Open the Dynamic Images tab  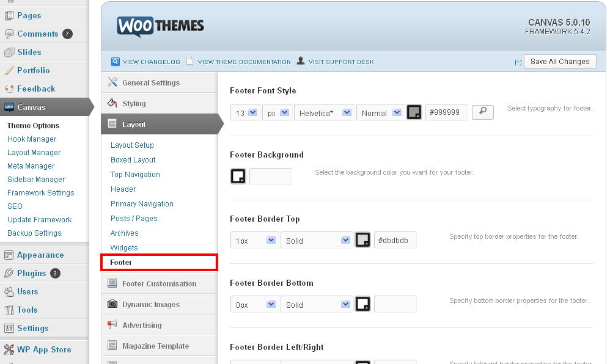(x=159, y=304)
